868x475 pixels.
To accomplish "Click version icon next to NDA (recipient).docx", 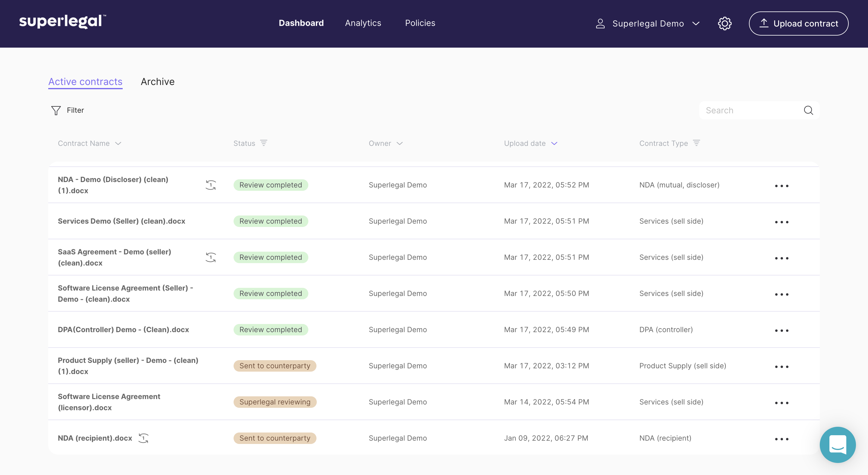I will [x=143, y=438].
